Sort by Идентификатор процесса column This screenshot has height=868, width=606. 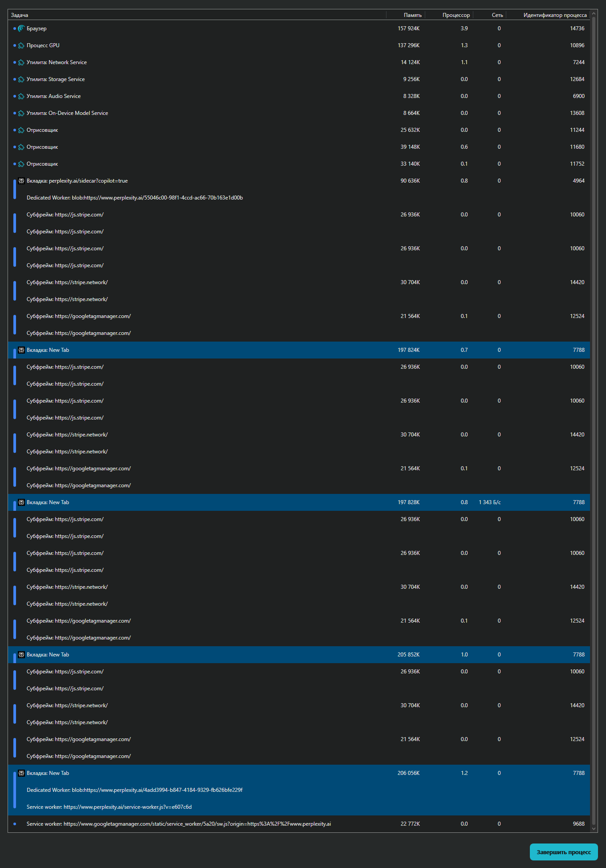pyautogui.click(x=555, y=15)
